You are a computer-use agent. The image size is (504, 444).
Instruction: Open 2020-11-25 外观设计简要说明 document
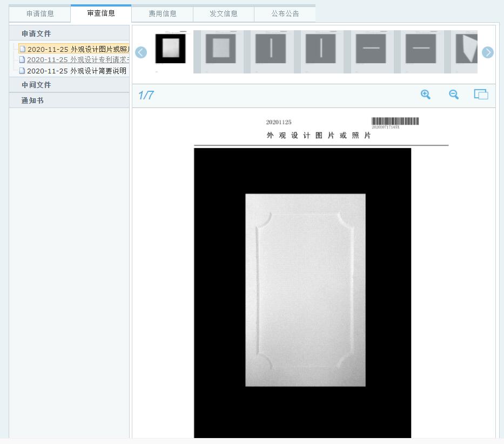77,71
